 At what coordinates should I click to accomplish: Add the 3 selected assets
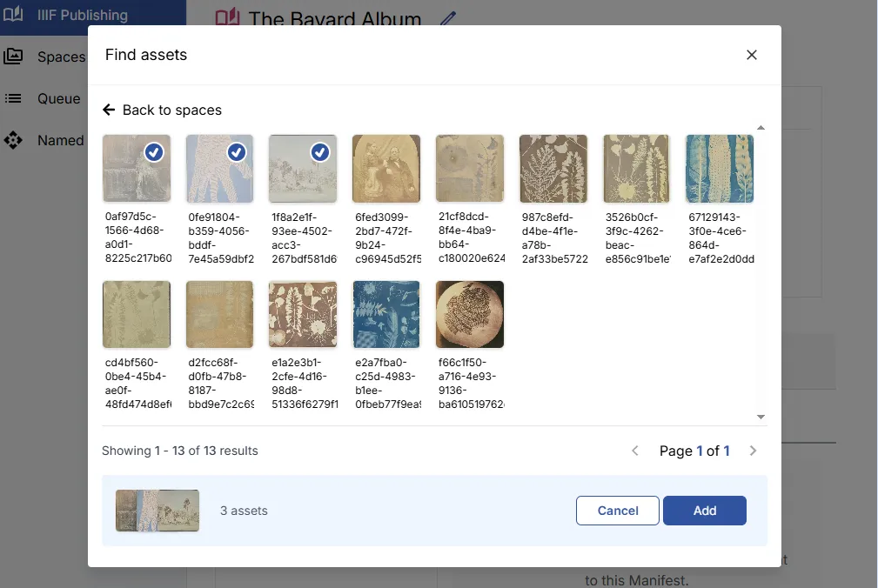click(x=704, y=511)
